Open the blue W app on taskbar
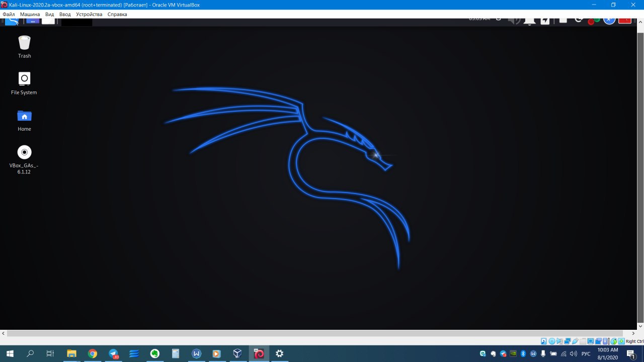Screen dimensions: 644x362 [x=196, y=354]
